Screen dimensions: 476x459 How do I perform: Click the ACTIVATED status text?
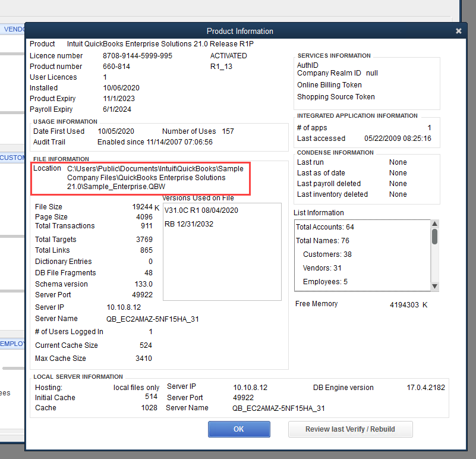click(229, 56)
